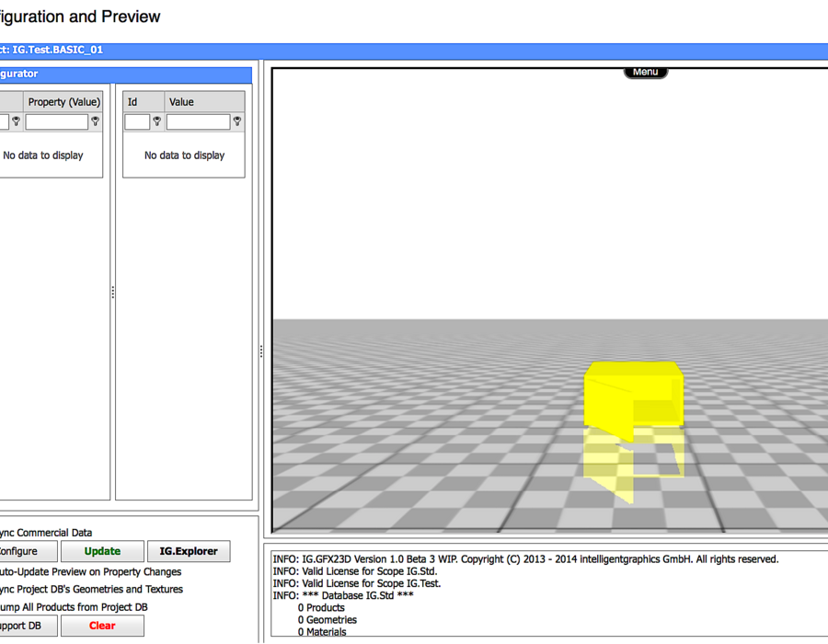Viewport: 828px width, 644px height.
Task: Sort by the Value column header
Action: click(x=204, y=102)
